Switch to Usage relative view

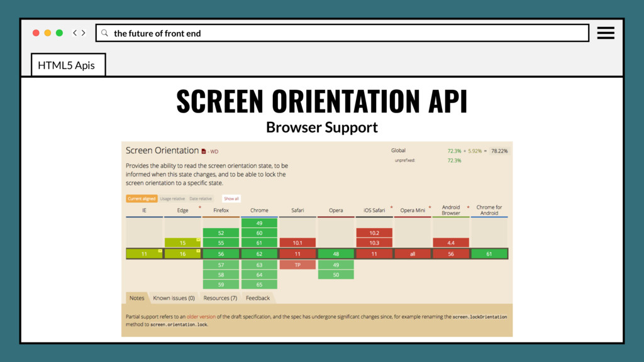pos(172,199)
